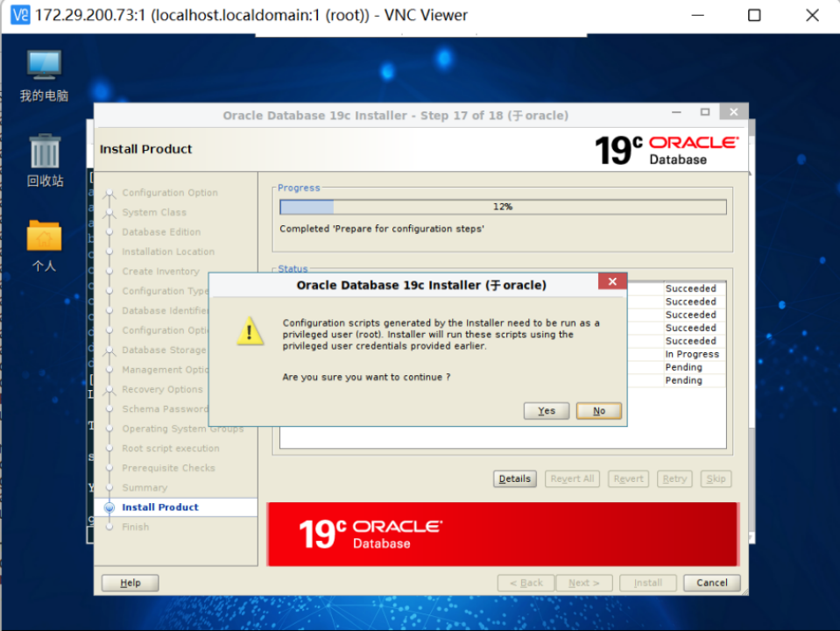This screenshot has width=840, height=631.
Task: Click the Skip button
Action: click(x=715, y=479)
